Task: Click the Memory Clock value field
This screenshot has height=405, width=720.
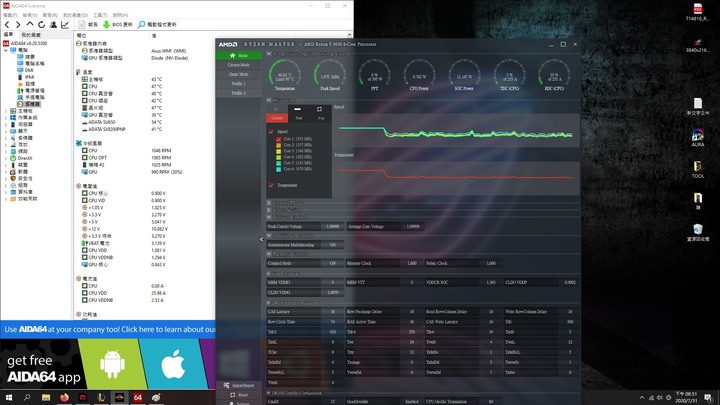Action: pos(411,263)
